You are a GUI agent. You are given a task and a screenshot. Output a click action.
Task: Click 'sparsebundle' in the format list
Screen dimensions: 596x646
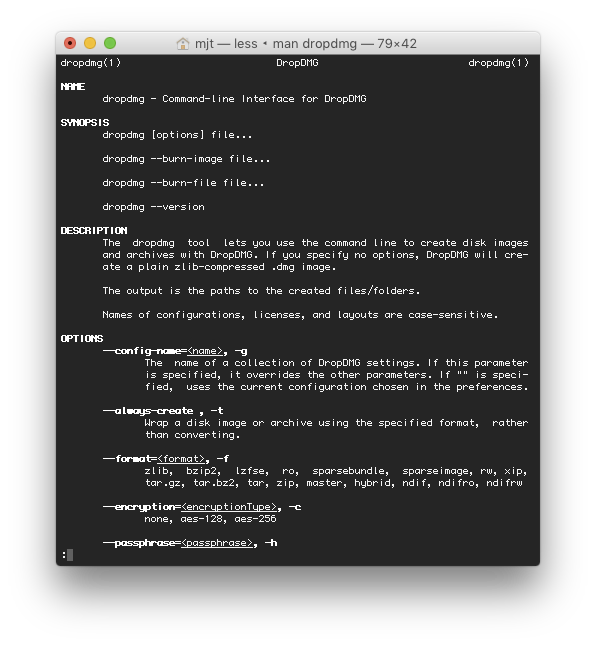[350, 470]
